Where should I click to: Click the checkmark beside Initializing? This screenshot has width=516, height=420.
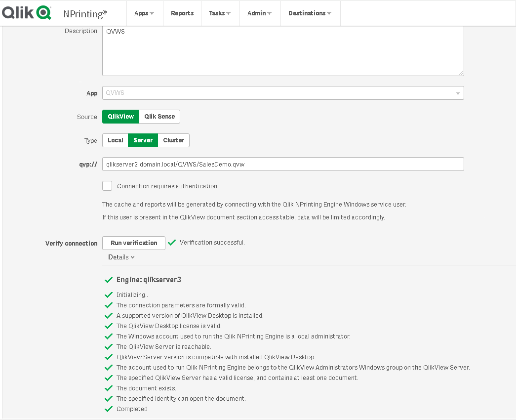pyautogui.click(x=109, y=295)
